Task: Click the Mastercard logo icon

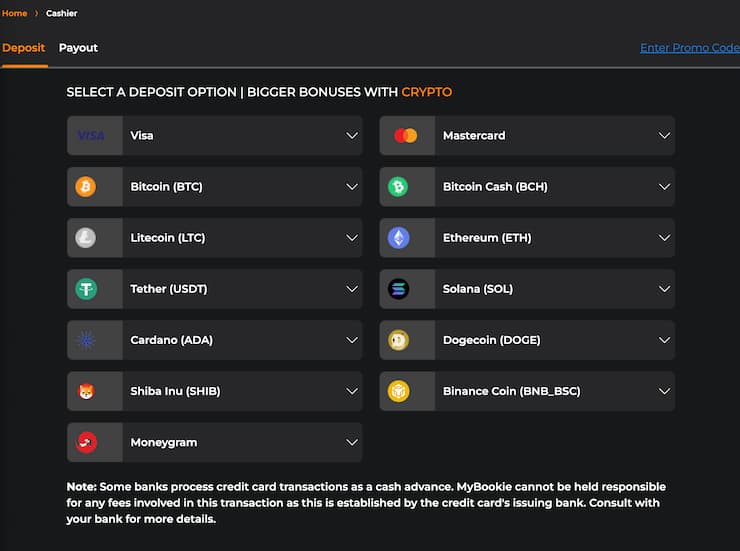Action: tap(406, 136)
